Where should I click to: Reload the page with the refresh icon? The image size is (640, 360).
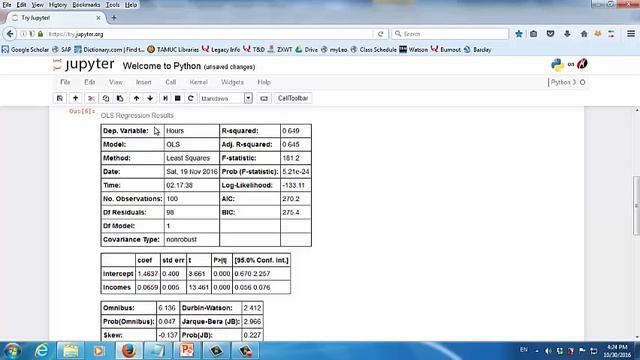[x=380, y=34]
